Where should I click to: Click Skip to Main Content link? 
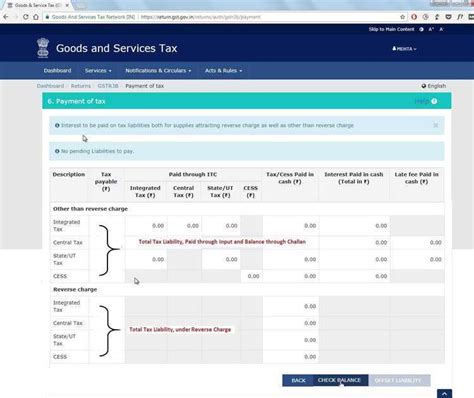391,29
